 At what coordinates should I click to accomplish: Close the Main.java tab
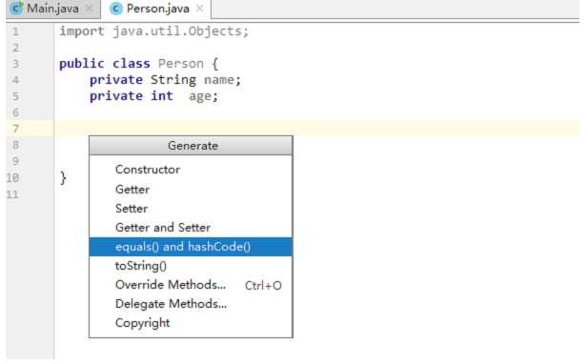click(90, 9)
